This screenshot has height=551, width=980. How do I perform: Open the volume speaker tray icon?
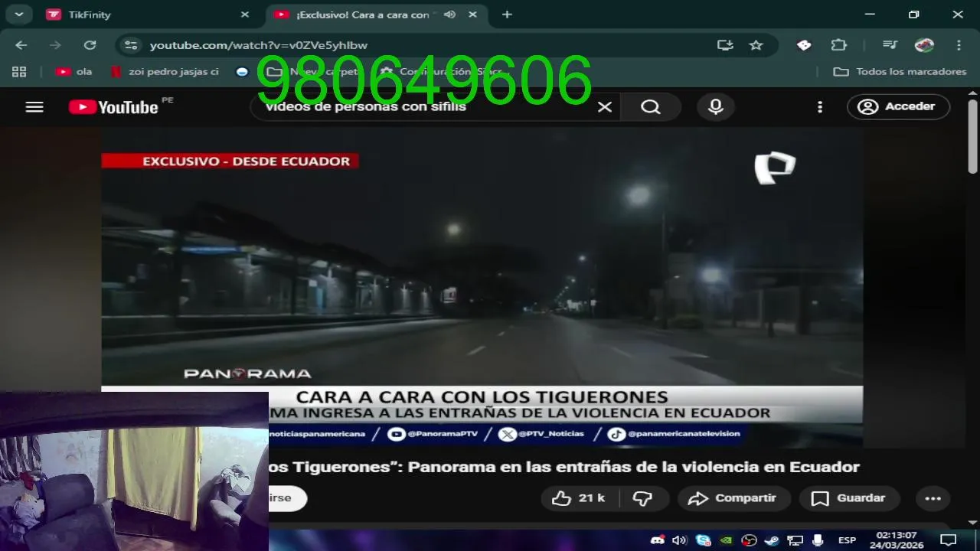(679, 540)
